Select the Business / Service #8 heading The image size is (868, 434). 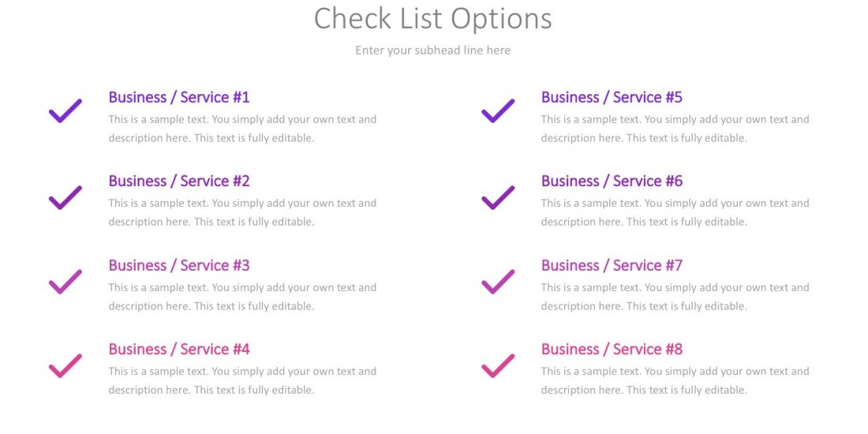(x=612, y=350)
